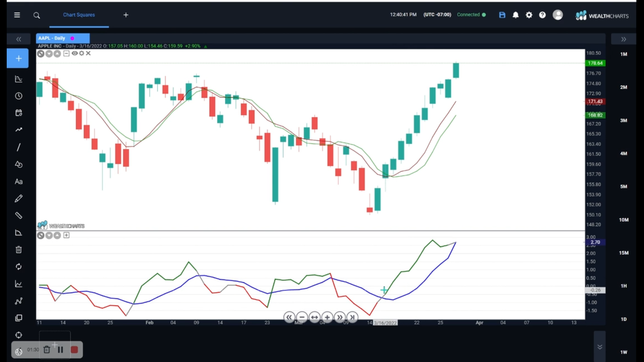Viewport: 644px width, 362px height.
Task: Select the 1D timeframe
Action: (x=624, y=319)
